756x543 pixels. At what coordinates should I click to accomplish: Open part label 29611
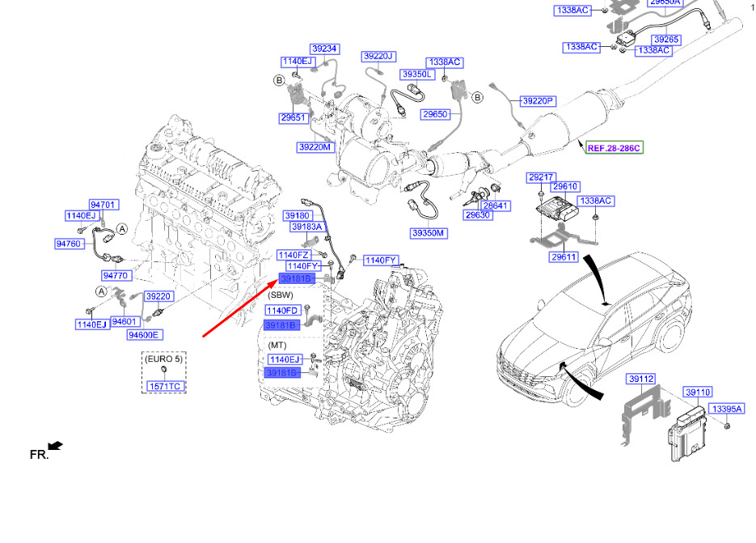click(x=564, y=257)
